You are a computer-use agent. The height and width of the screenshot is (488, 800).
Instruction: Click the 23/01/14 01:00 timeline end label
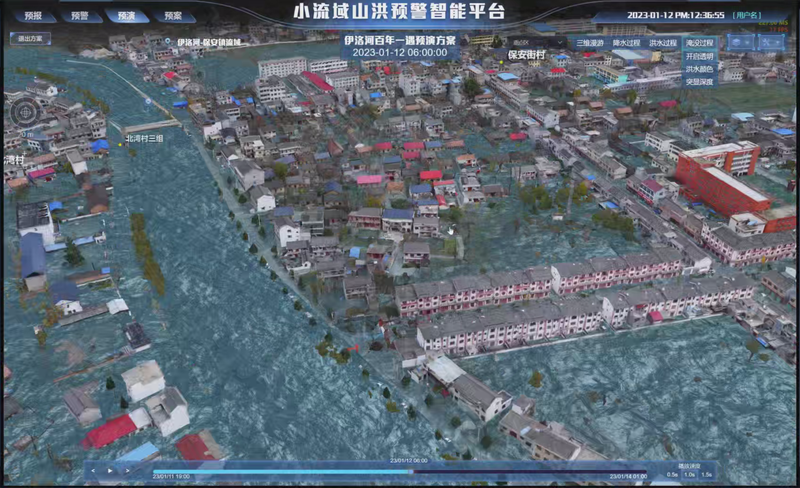pos(628,476)
